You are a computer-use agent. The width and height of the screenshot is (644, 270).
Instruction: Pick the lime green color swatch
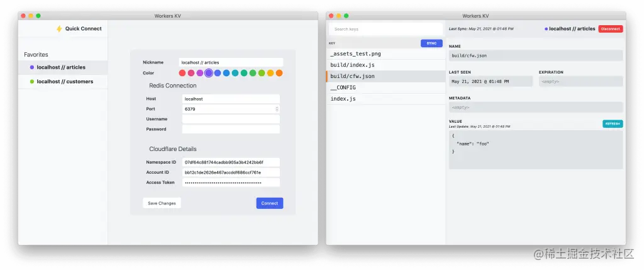point(262,73)
